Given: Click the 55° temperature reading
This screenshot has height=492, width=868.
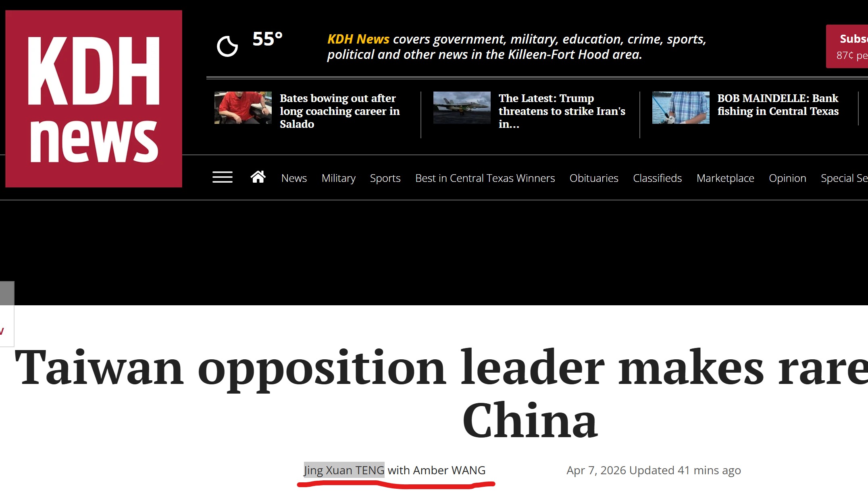Looking at the screenshot, I should click(x=268, y=39).
